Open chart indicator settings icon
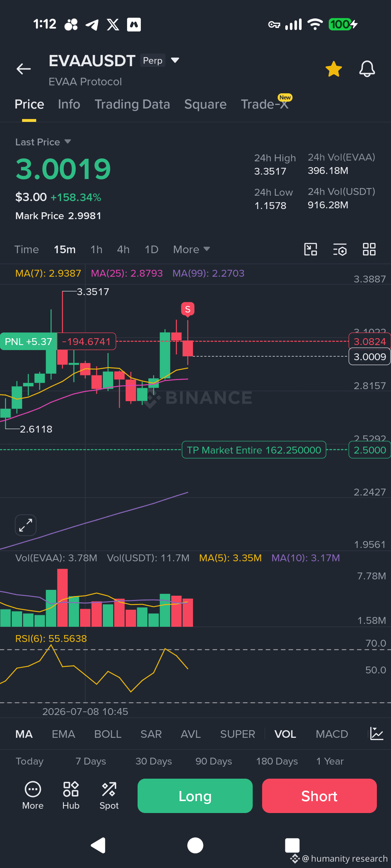Image resolution: width=391 pixels, height=868 pixels. (340, 249)
